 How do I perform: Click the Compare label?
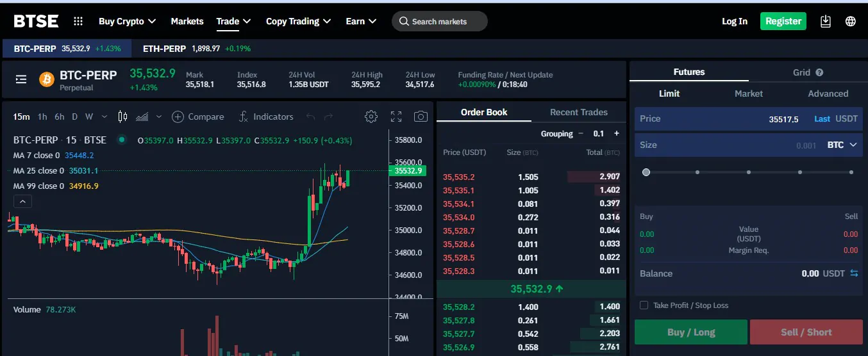tap(206, 117)
